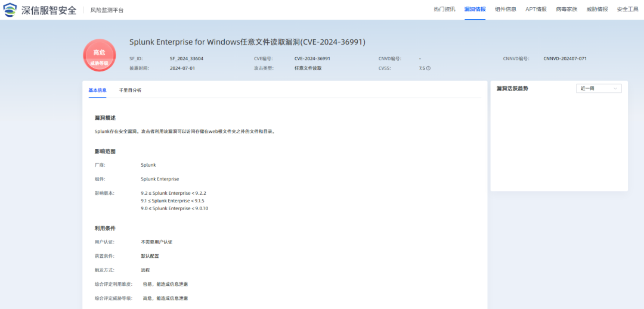Select the component value Splunk Enterprise
644x309 pixels.
coord(160,179)
